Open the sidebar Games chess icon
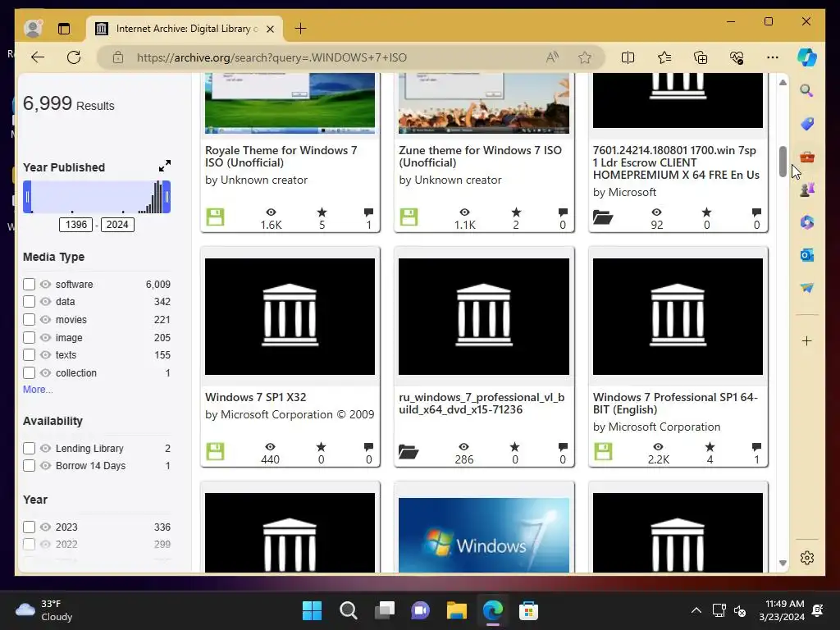Screen dimensions: 840x630 point(807,189)
